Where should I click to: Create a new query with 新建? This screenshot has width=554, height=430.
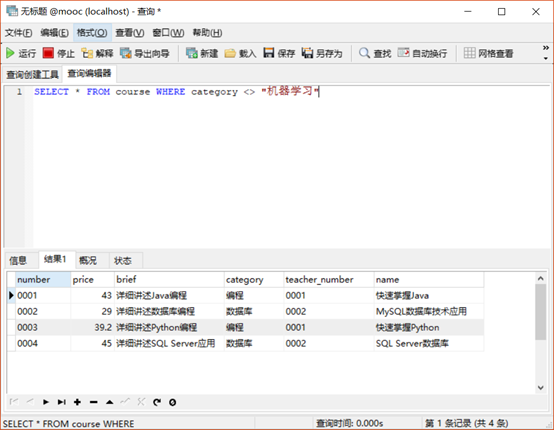coord(202,53)
